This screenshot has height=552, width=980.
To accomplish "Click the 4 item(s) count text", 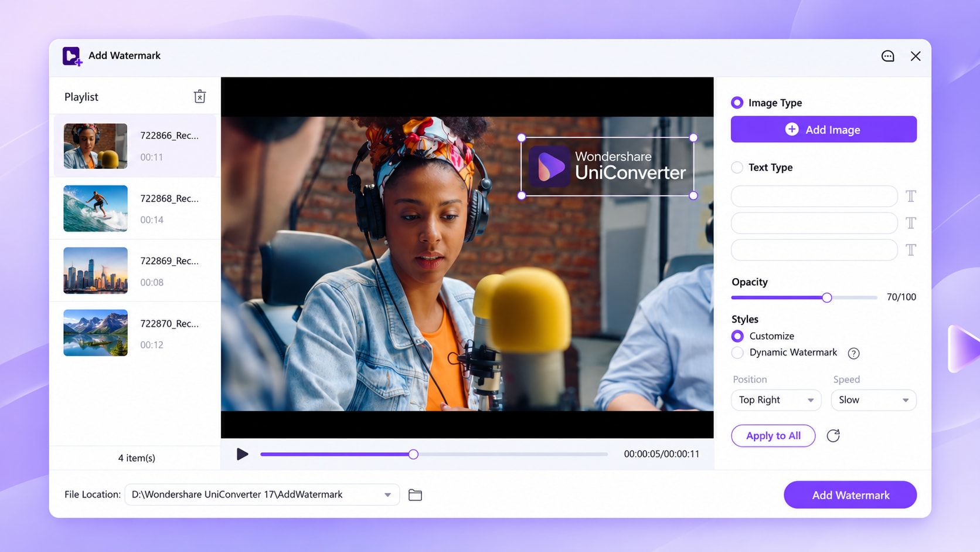I will coord(137,458).
